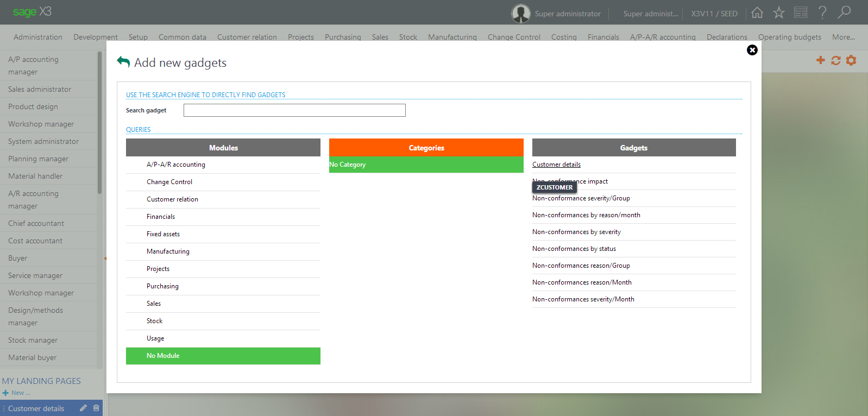
Task: Choose Non-conformances by status gadget
Action: tap(574, 249)
